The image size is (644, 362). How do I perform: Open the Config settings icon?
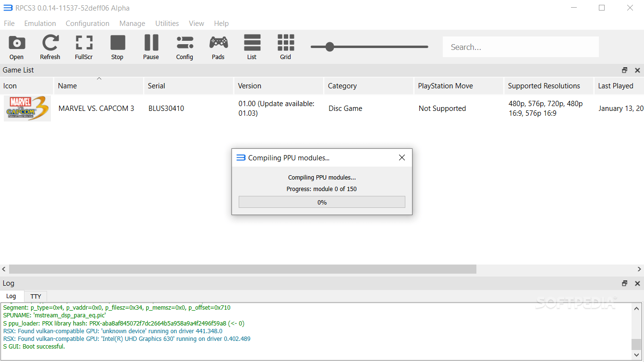[184, 47]
